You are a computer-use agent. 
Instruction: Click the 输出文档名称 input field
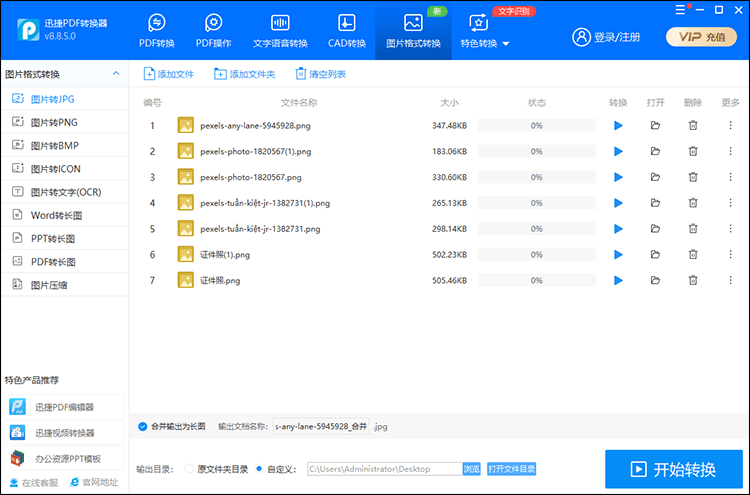(x=321, y=427)
